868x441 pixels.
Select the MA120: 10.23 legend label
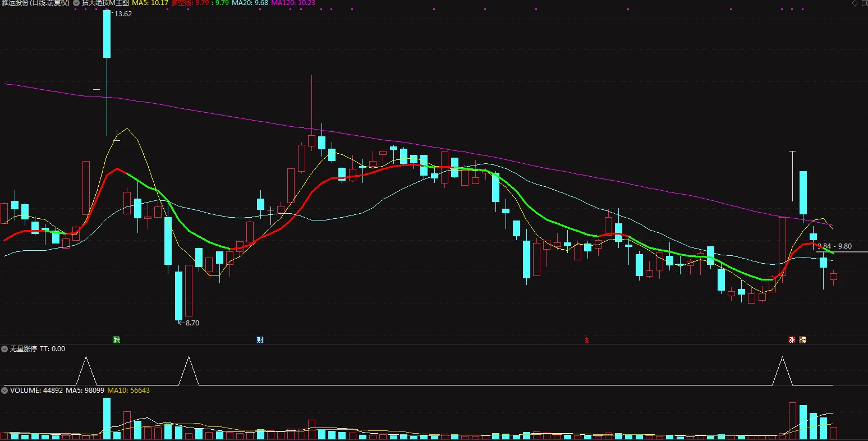293,3
